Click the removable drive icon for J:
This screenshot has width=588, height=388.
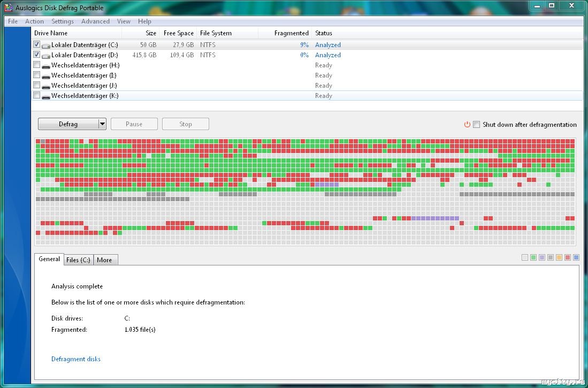point(46,86)
